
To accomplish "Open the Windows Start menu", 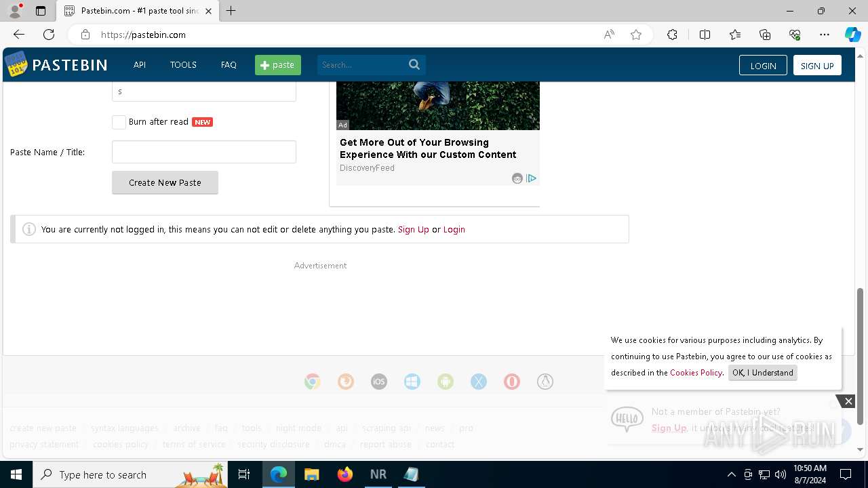I will 16,474.
